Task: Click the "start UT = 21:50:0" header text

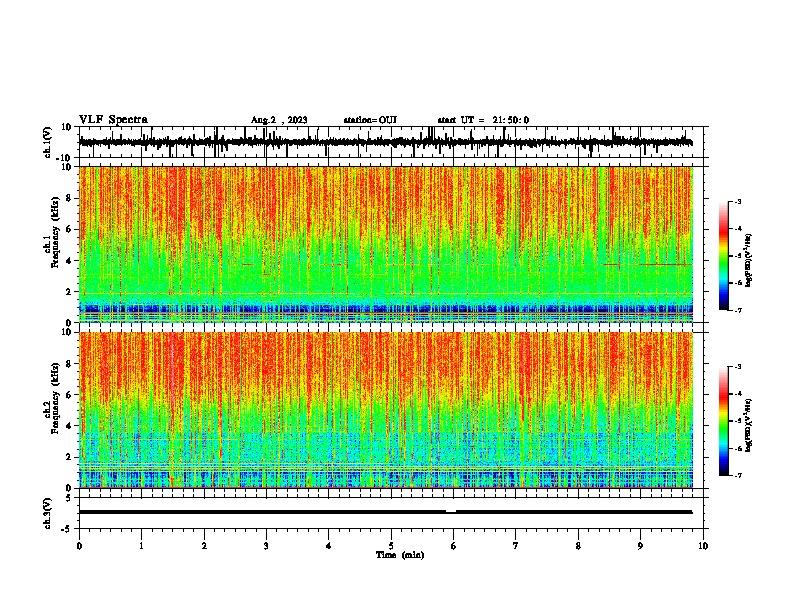Action: coord(483,120)
